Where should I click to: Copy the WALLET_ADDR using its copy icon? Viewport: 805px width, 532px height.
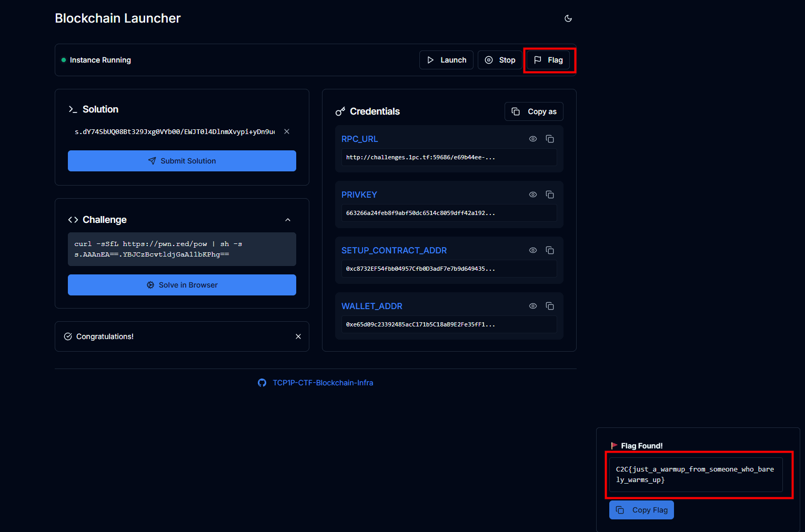click(x=550, y=306)
